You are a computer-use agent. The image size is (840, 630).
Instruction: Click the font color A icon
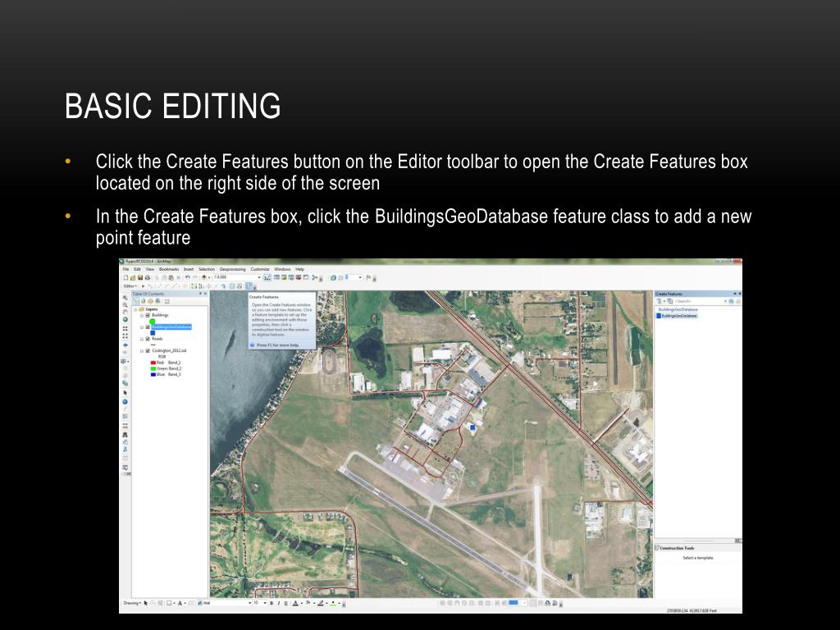[x=295, y=603]
